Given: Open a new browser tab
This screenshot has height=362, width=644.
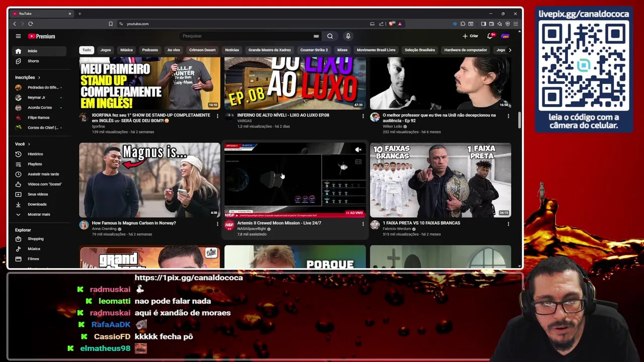Looking at the screenshot, I should (79, 14).
